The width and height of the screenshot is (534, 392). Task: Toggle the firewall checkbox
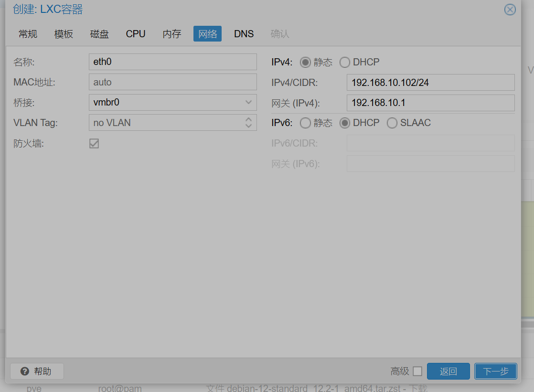(94, 143)
